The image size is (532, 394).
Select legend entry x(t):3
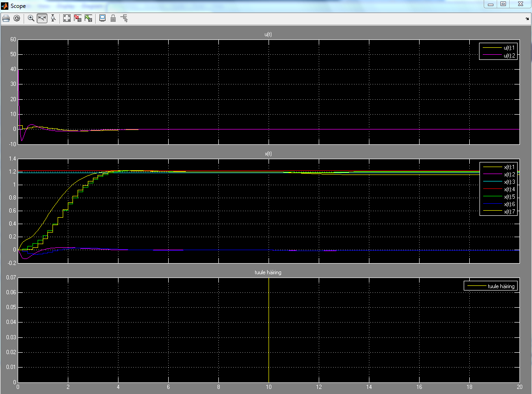click(x=499, y=182)
